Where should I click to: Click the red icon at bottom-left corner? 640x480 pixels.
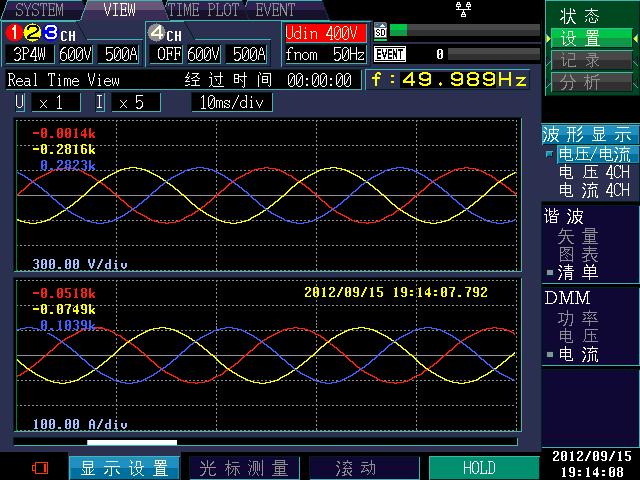pyautogui.click(x=40, y=467)
